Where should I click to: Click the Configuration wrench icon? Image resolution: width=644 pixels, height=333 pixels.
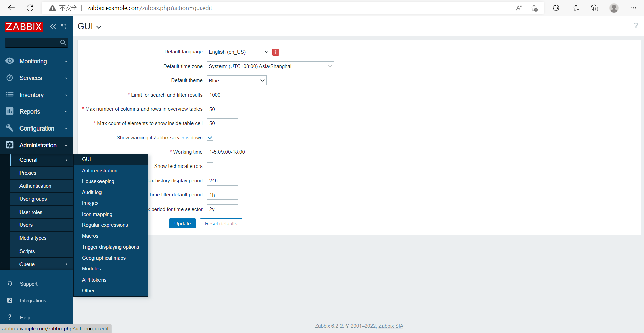pos(10,128)
